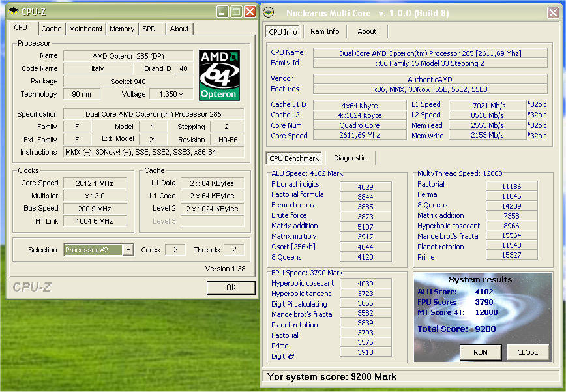
Task: Click the Cores count value in CPU-Z
Action: [x=175, y=249]
